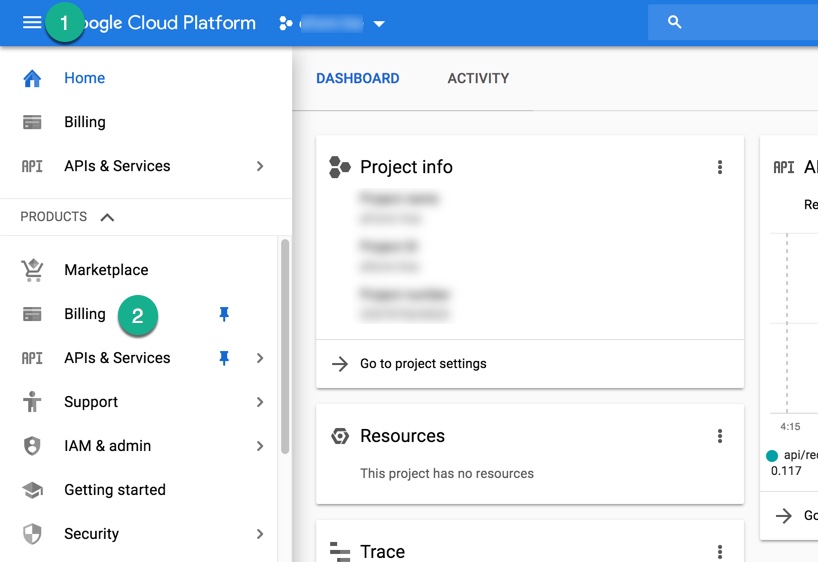
Task: Click the Support person icon
Action: coord(32,401)
